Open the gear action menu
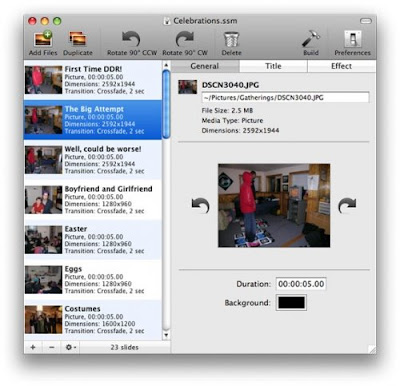 tap(70, 347)
